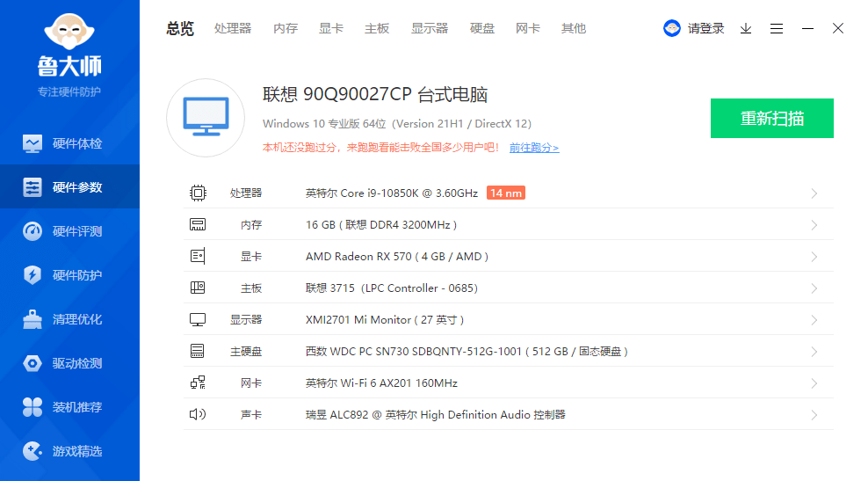Viewport: 868px width, 481px height.
Task: Open the hamburger main menu icon
Action: [777, 28]
